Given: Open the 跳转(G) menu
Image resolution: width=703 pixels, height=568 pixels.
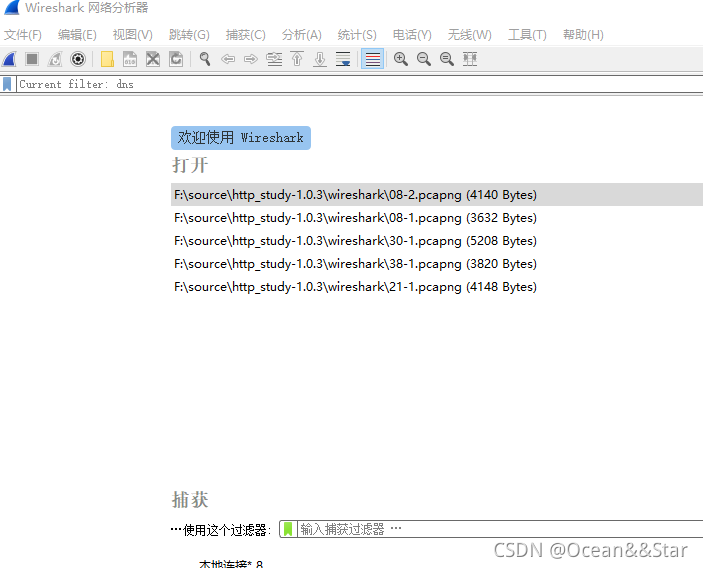Looking at the screenshot, I should point(189,35).
